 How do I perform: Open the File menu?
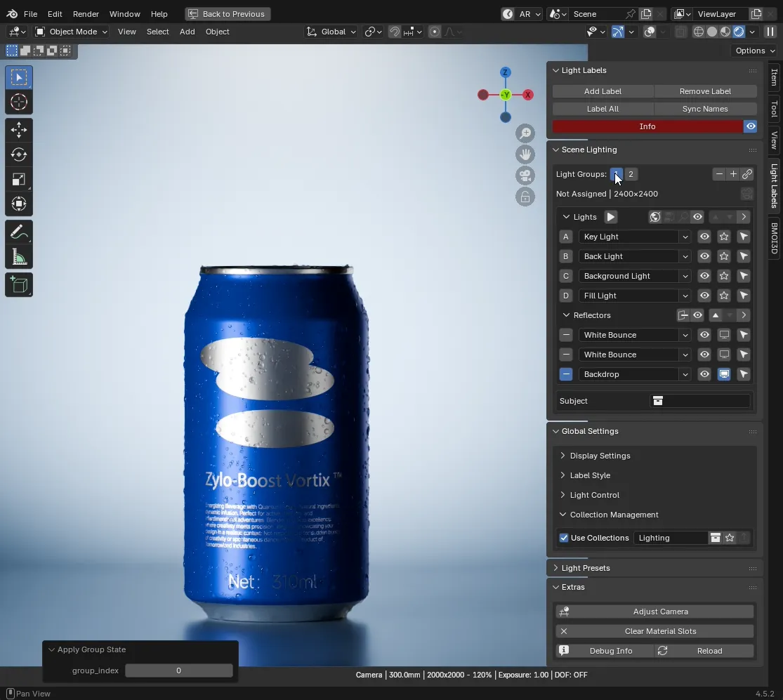click(x=30, y=14)
